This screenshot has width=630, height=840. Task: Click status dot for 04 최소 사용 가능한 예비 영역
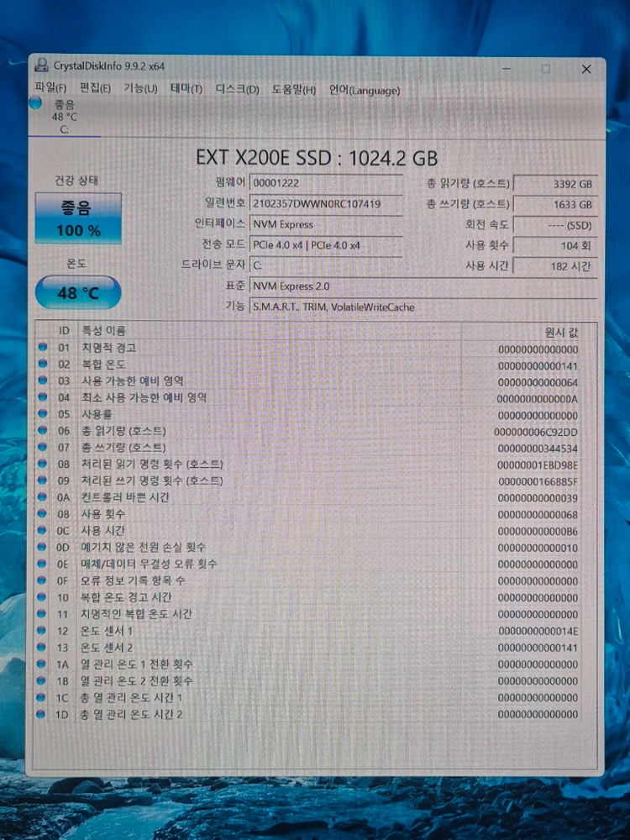tap(42, 397)
